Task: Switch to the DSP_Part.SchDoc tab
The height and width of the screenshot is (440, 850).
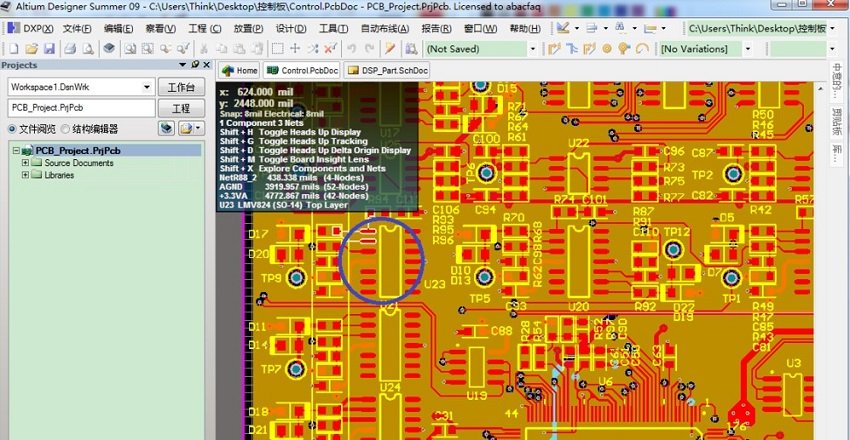Action: coord(387,70)
